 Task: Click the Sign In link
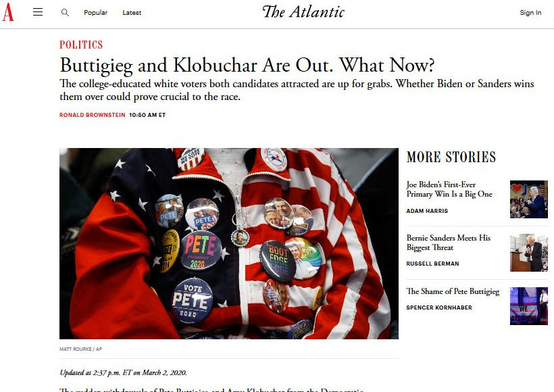(530, 12)
